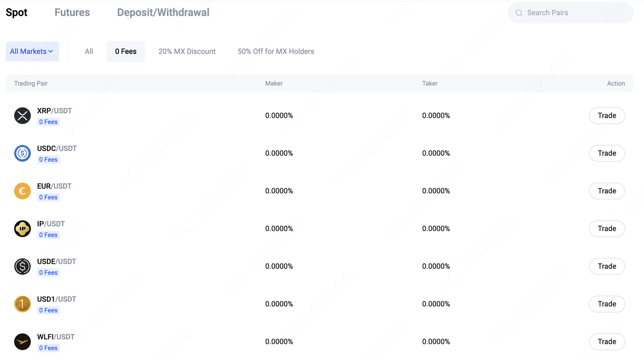The image size is (644, 359).
Task: Click the 0 Fees tag under WLFI/USDT
Action: click(x=48, y=348)
